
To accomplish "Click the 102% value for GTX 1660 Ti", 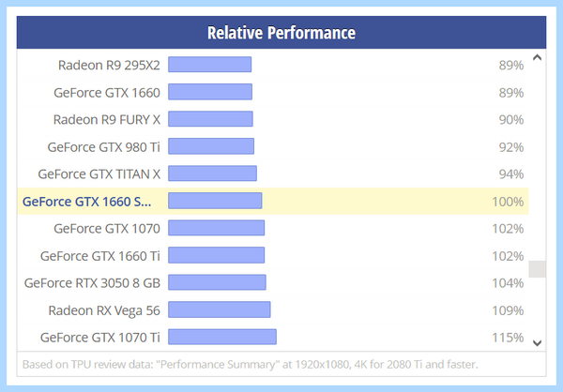I will pyautogui.click(x=508, y=256).
